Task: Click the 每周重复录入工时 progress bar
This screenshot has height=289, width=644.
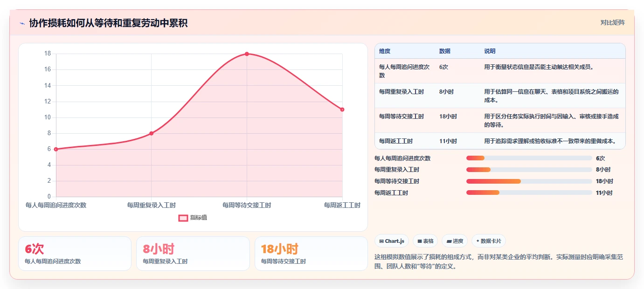Action: pos(529,170)
